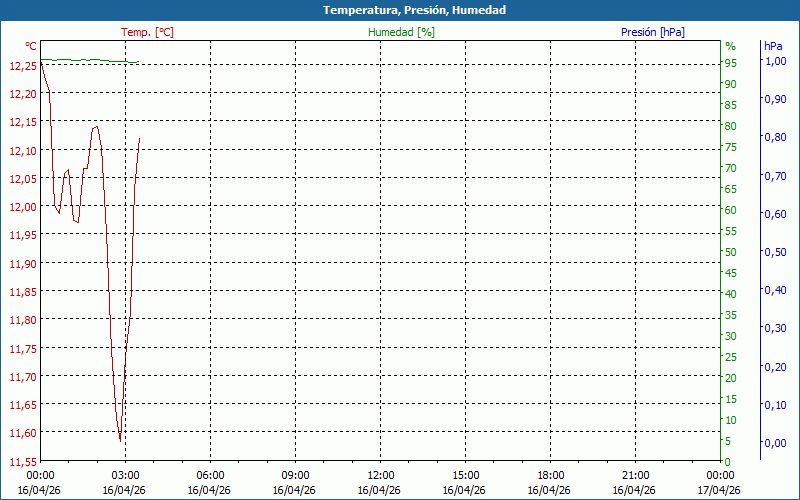Click the 03:00 time axis label
Screen dimensions: 800x500
(x=125, y=475)
